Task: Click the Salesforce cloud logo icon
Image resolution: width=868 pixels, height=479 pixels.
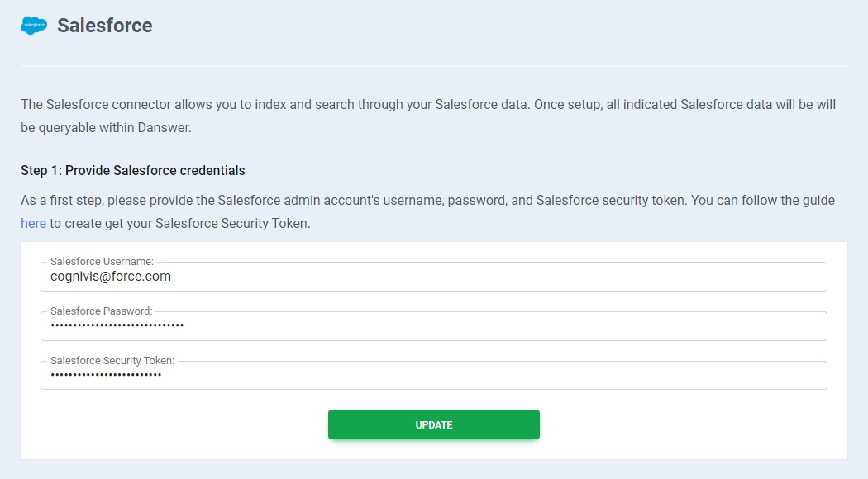Action: 34,26
